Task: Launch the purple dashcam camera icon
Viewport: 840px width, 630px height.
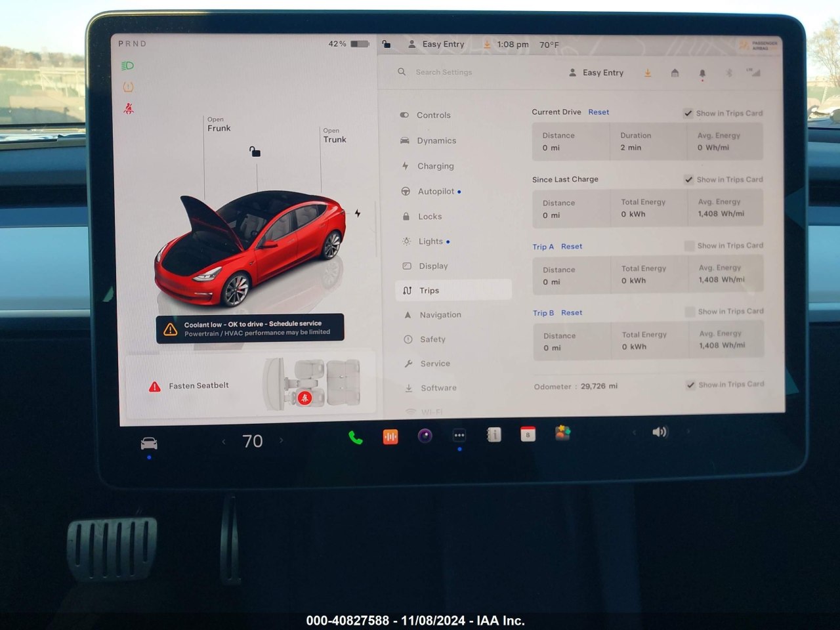Action: [x=425, y=436]
